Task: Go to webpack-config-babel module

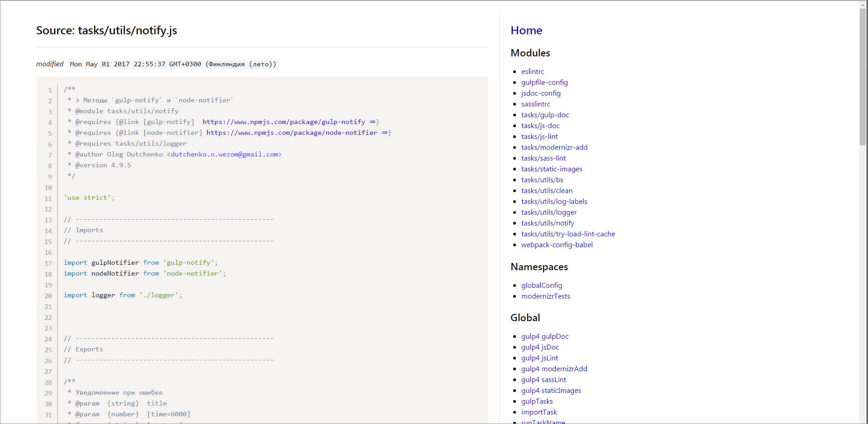Action: coord(557,244)
